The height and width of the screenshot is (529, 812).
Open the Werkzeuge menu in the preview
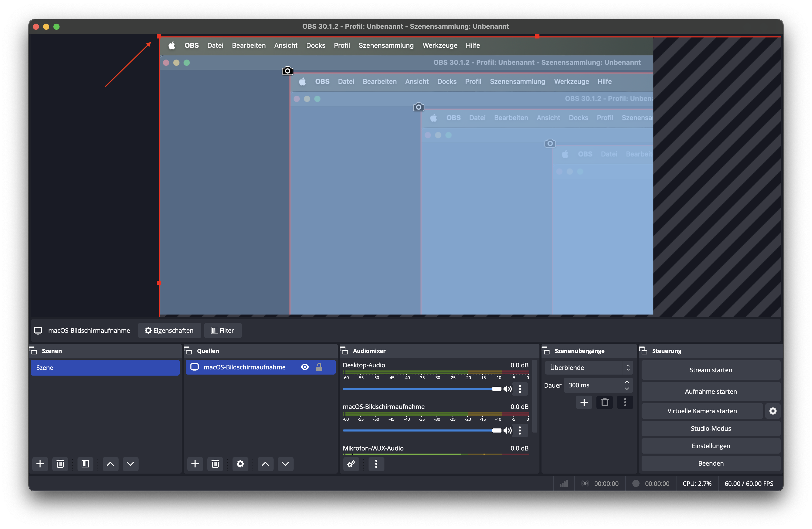440,45
